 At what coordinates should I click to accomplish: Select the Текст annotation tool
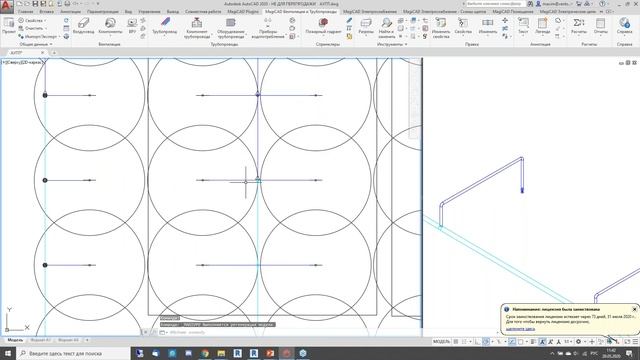pyautogui.click(x=523, y=25)
